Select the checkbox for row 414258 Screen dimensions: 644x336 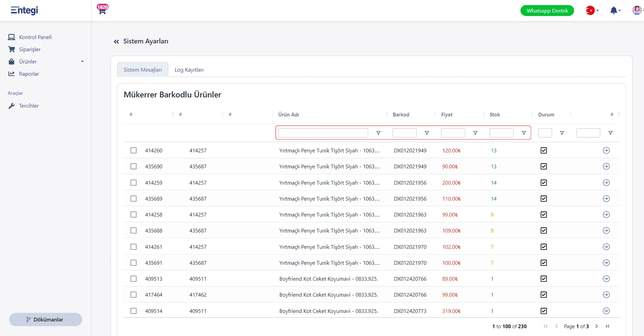click(x=134, y=214)
